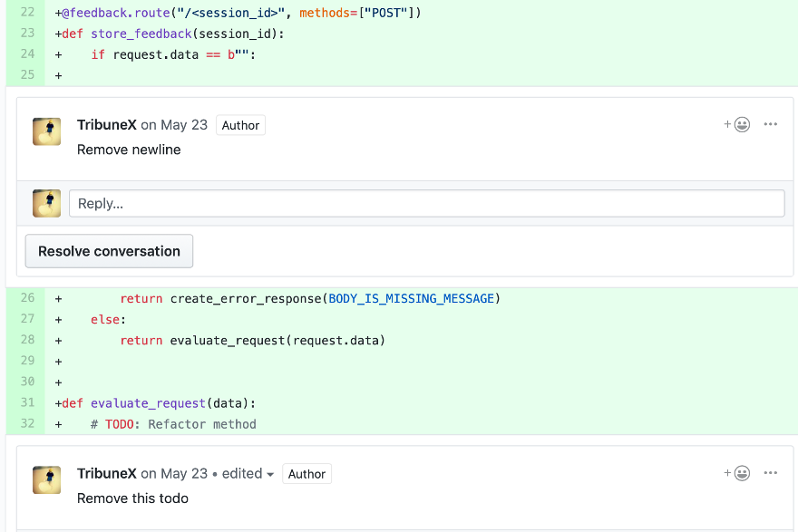The image size is (798, 532).
Task: Click the TribuneX username on the bottom comment
Action: pos(107,473)
